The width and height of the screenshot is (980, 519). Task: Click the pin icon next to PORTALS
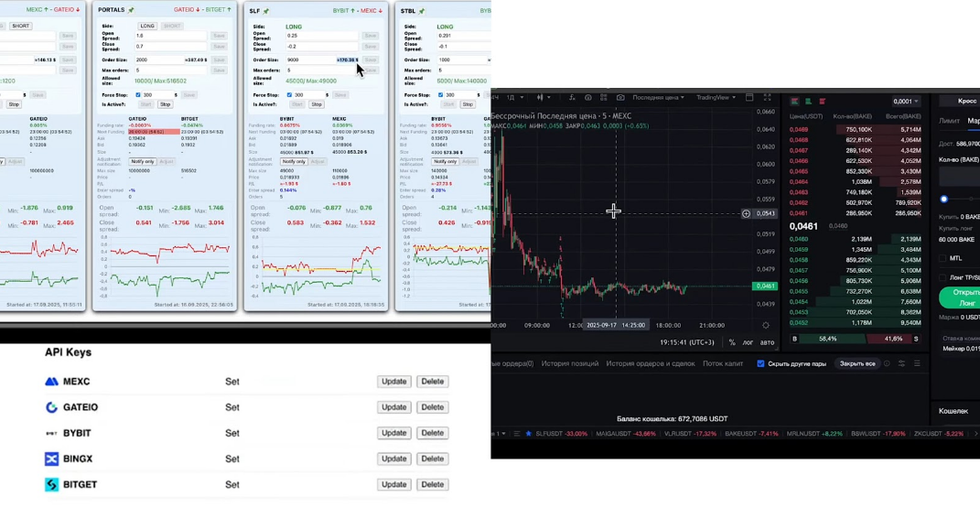pos(131,11)
